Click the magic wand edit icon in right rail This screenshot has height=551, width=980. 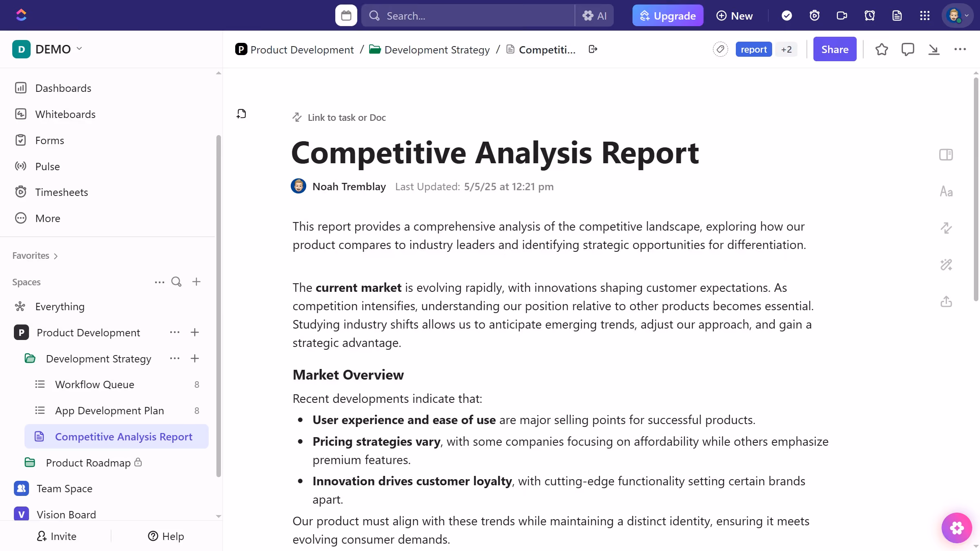pos(946,265)
